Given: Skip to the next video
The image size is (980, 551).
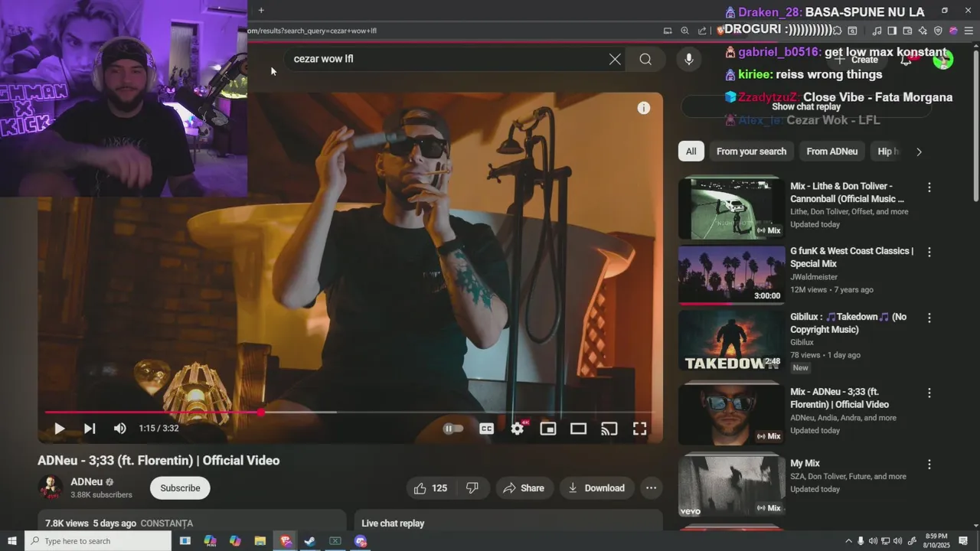Looking at the screenshot, I should pyautogui.click(x=90, y=429).
